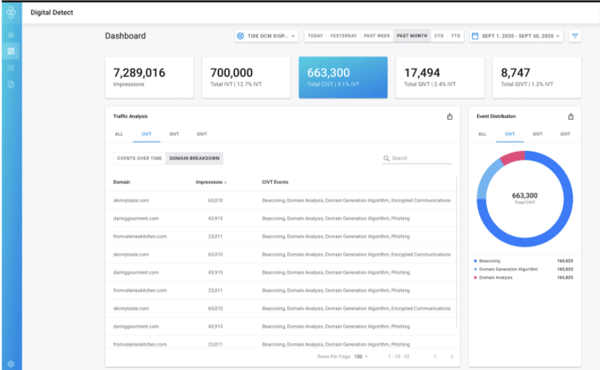Viewport: 600px width, 370px height.
Task: Export the Traffic Analysis panel via share icon
Action: coord(450,117)
